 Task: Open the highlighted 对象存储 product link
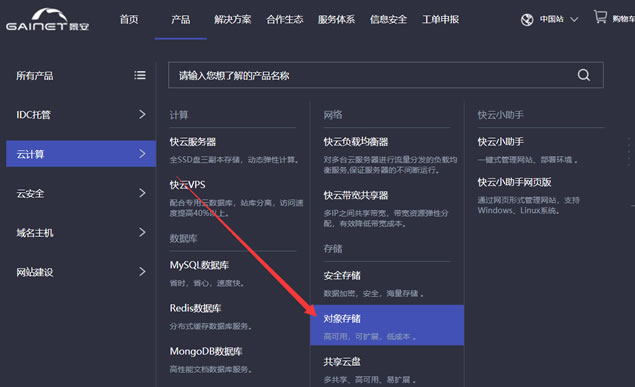[x=342, y=319]
